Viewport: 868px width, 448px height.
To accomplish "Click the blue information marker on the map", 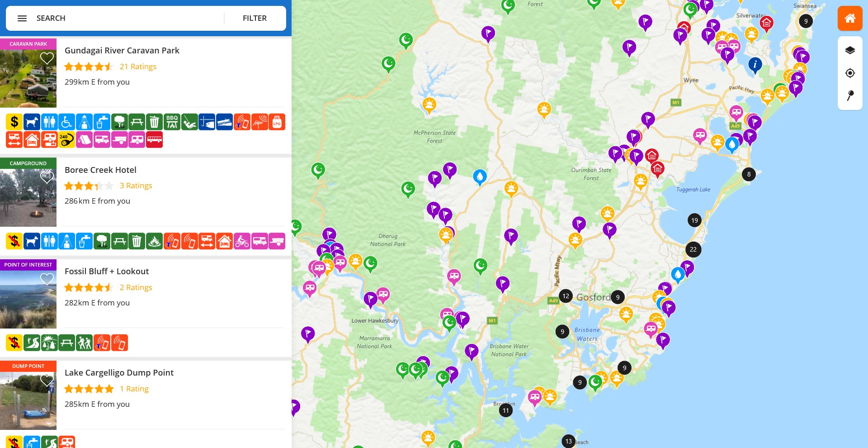I will pos(755,65).
